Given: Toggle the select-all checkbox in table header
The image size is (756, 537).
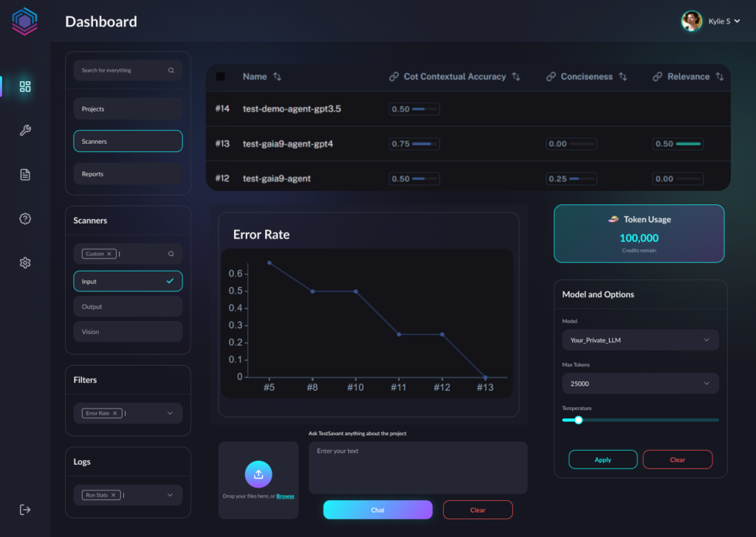Looking at the screenshot, I should pos(220,77).
